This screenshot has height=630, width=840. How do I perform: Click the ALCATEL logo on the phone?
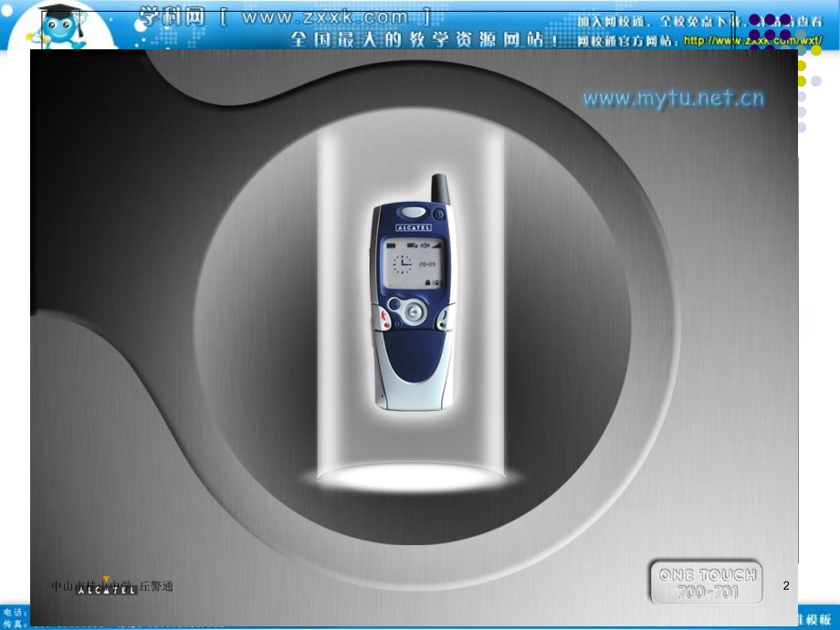click(412, 227)
